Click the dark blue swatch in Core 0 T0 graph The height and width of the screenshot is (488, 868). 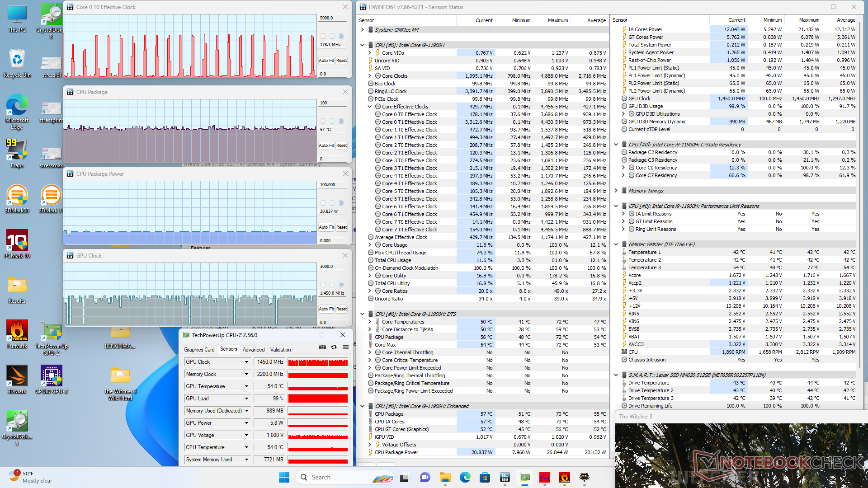click(341, 36)
